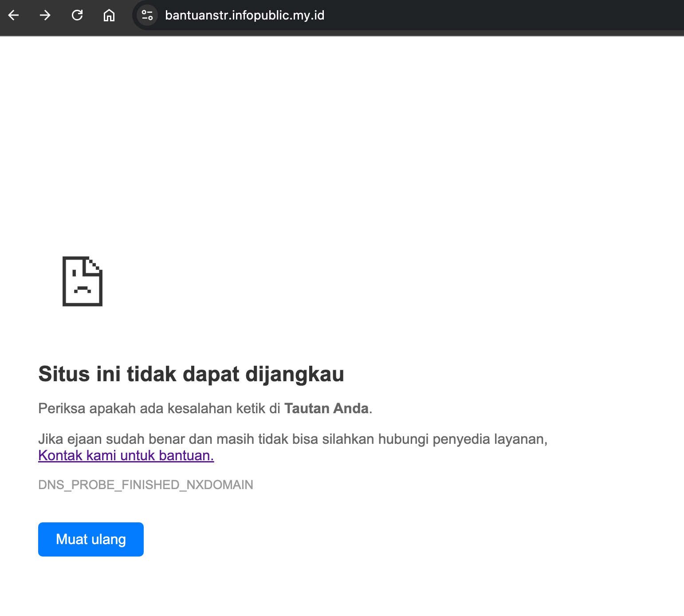
Task: Click the sentence starting "Jika ejaan sudah benar"
Action: coord(293,439)
